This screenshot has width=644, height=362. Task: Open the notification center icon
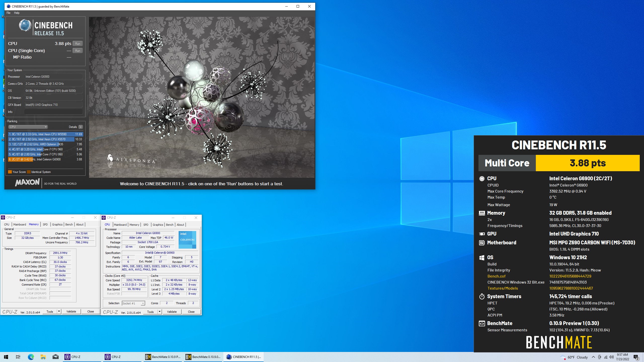pos(636,357)
